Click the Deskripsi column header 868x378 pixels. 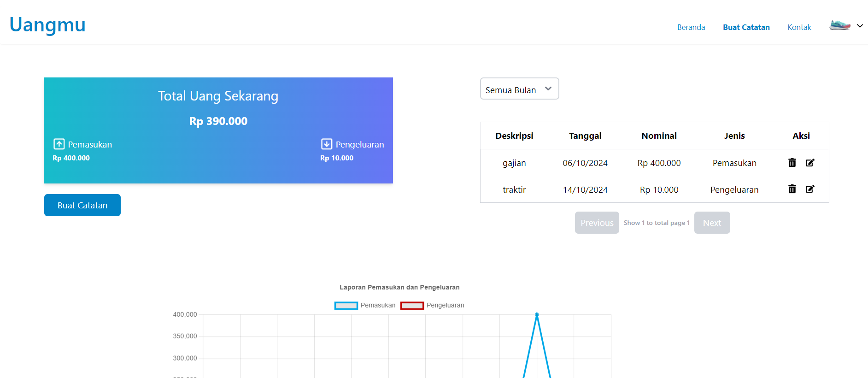[514, 136]
